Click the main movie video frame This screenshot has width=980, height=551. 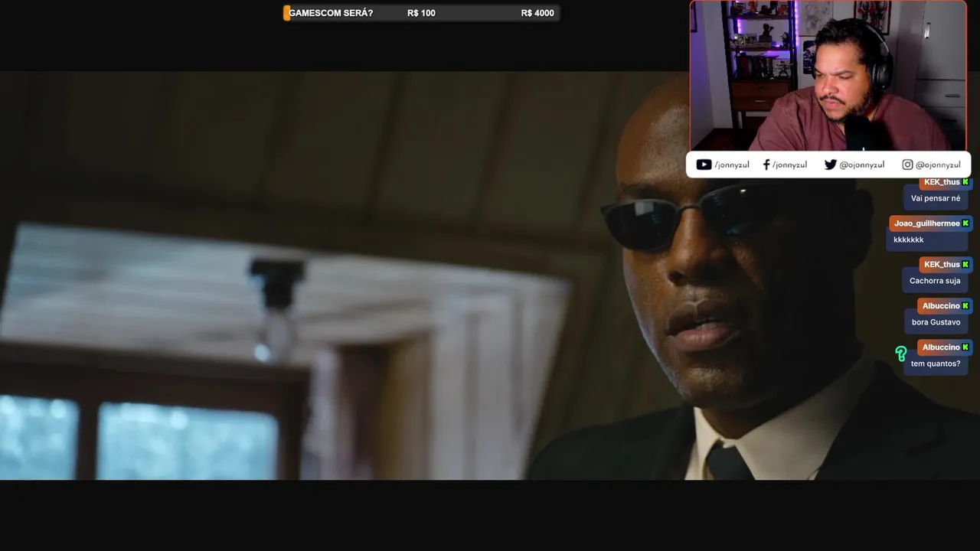[x=490, y=275]
